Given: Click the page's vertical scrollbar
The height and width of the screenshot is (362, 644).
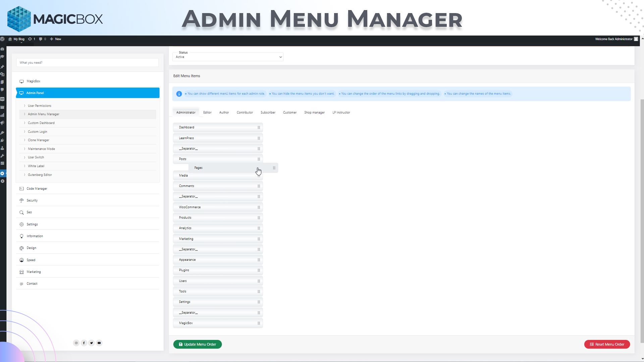Looking at the screenshot, I should (642, 221).
